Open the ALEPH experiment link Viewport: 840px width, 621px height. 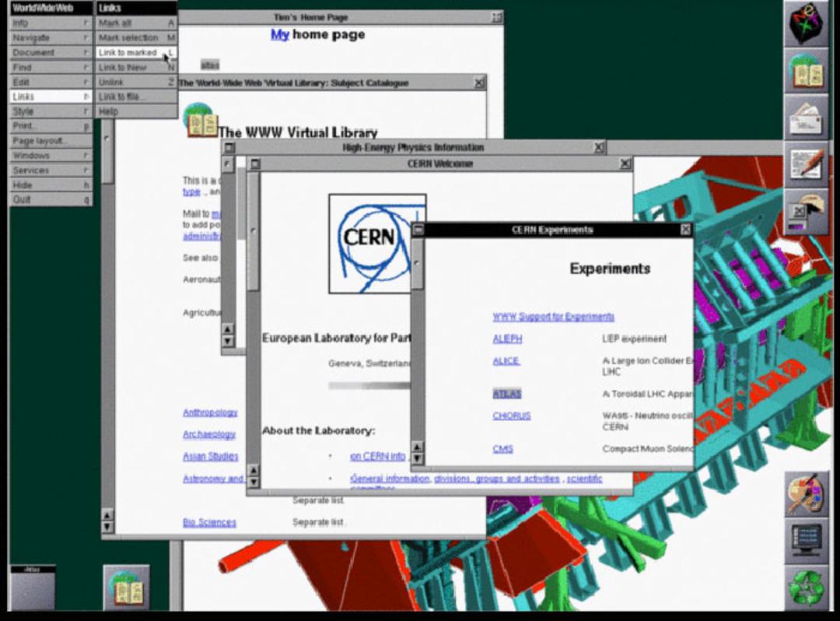[507, 339]
